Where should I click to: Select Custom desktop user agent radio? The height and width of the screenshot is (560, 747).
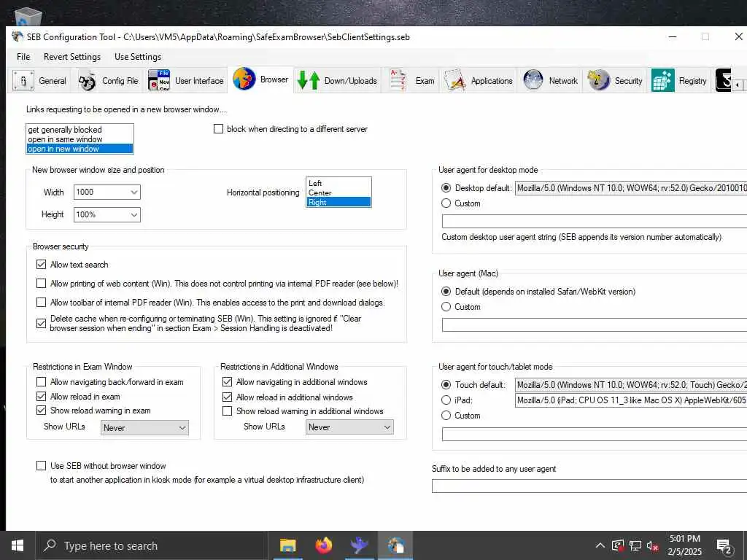446,203
